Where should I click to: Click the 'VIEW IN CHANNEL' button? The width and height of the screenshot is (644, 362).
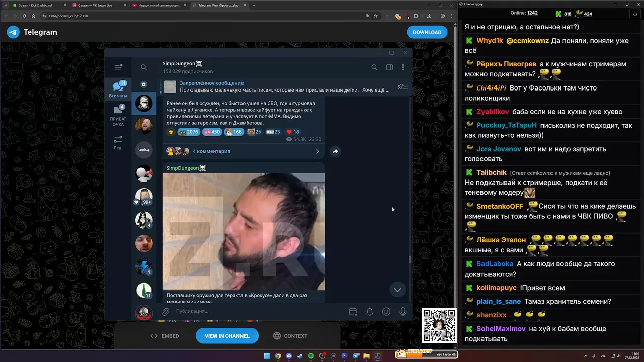click(x=227, y=336)
